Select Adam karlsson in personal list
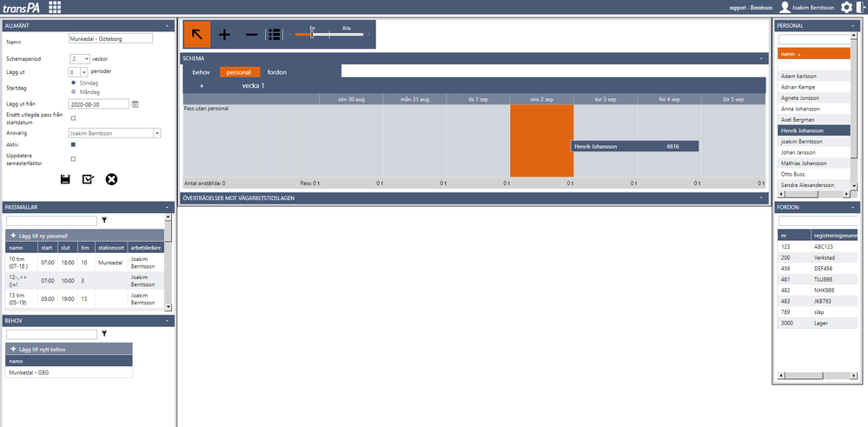The width and height of the screenshot is (868, 427). click(814, 76)
